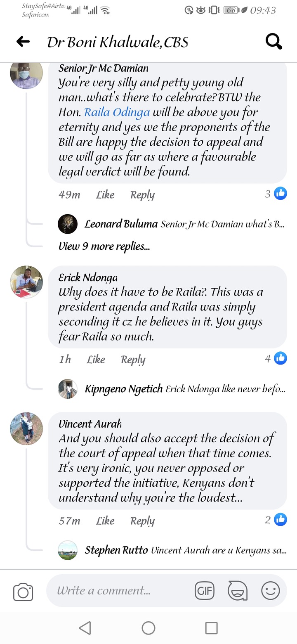Like Vincent Aurah's comment
The image size is (297, 644).
click(105, 521)
